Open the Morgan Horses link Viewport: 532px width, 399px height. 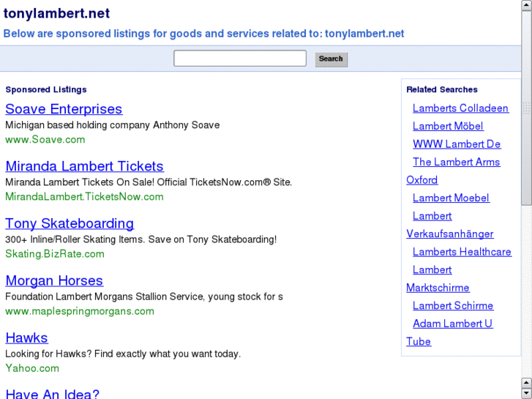[54, 280]
